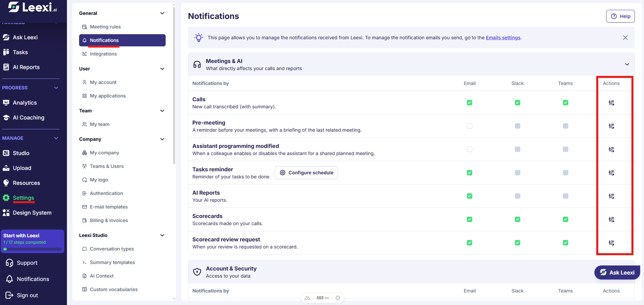Collapse the Leexi Studio settings section
This screenshot has width=644, height=305.
(x=162, y=235)
